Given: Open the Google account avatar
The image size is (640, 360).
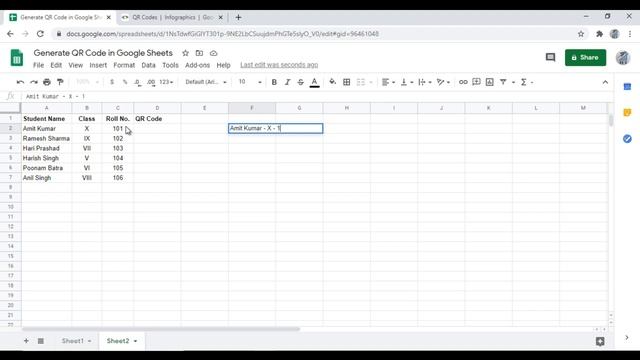Looking at the screenshot, I should pos(623,58).
